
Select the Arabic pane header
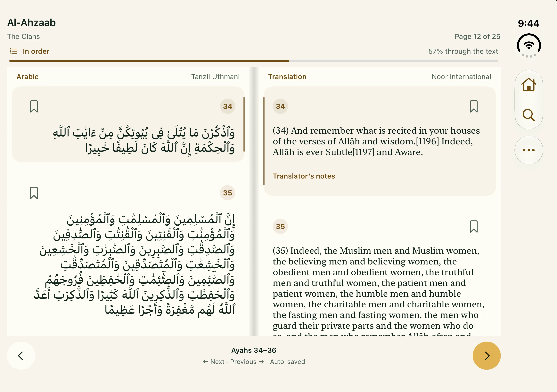point(27,77)
